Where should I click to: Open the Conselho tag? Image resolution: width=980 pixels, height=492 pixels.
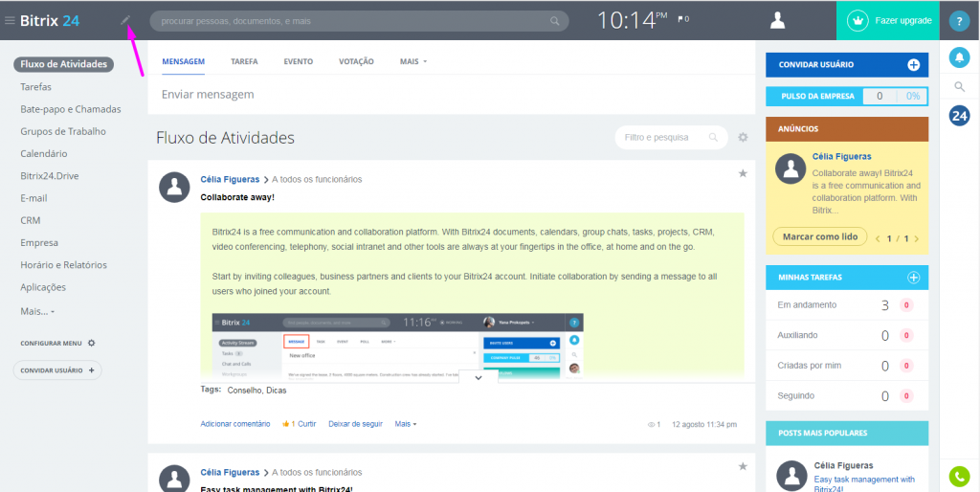244,391
